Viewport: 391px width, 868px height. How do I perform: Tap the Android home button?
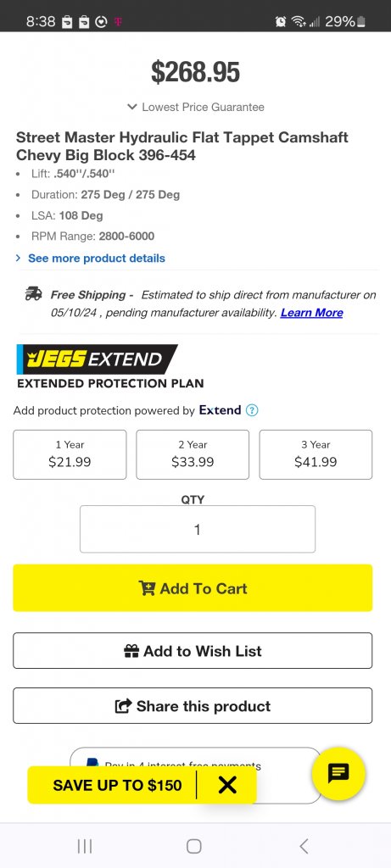[194, 846]
